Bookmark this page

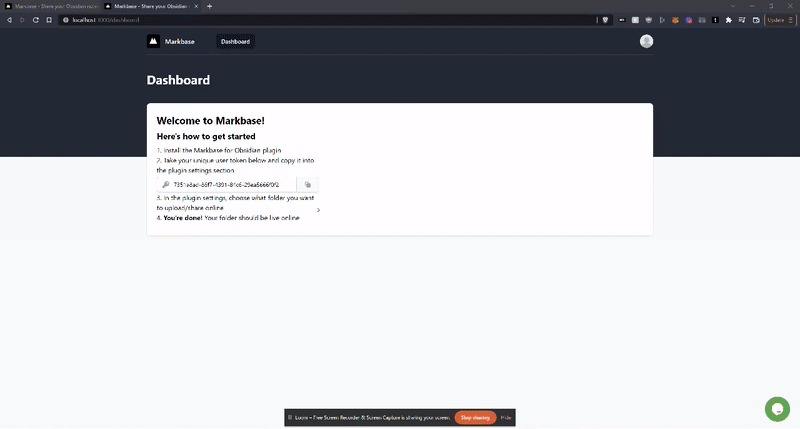[x=49, y=20]
